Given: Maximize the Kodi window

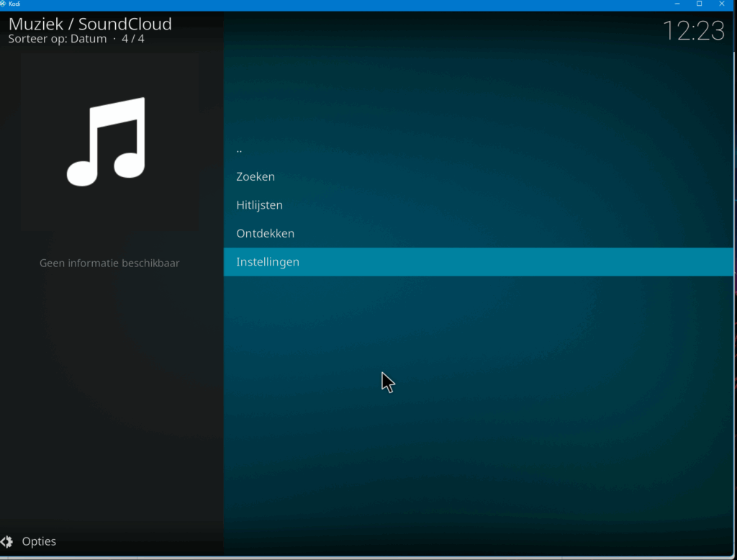Looking at the screenshot, I should (x=699, y=4).
